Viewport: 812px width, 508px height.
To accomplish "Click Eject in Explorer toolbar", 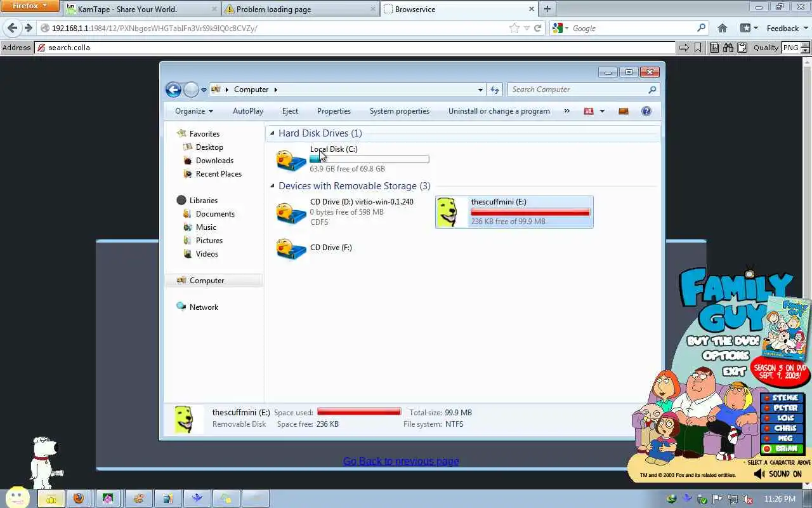I will coord(290,111).
